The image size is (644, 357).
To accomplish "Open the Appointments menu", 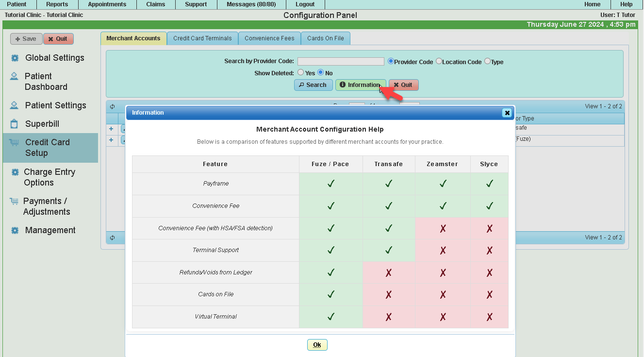I will click(107, 4).
